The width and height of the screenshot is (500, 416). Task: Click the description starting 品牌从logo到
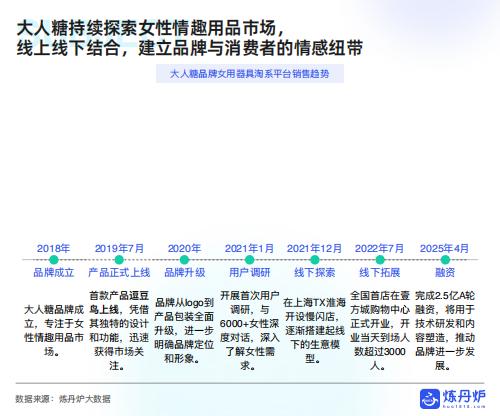point(184,330)
